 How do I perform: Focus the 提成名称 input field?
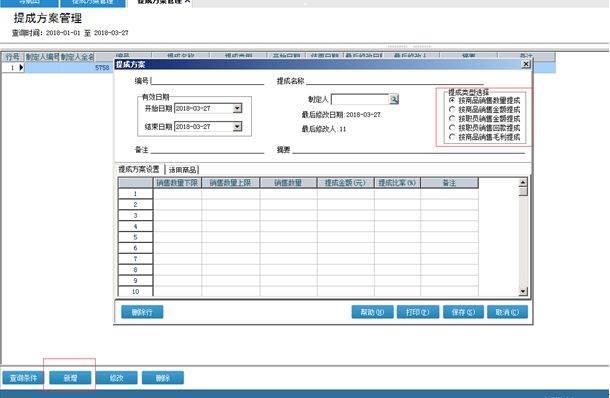point(395,81)
